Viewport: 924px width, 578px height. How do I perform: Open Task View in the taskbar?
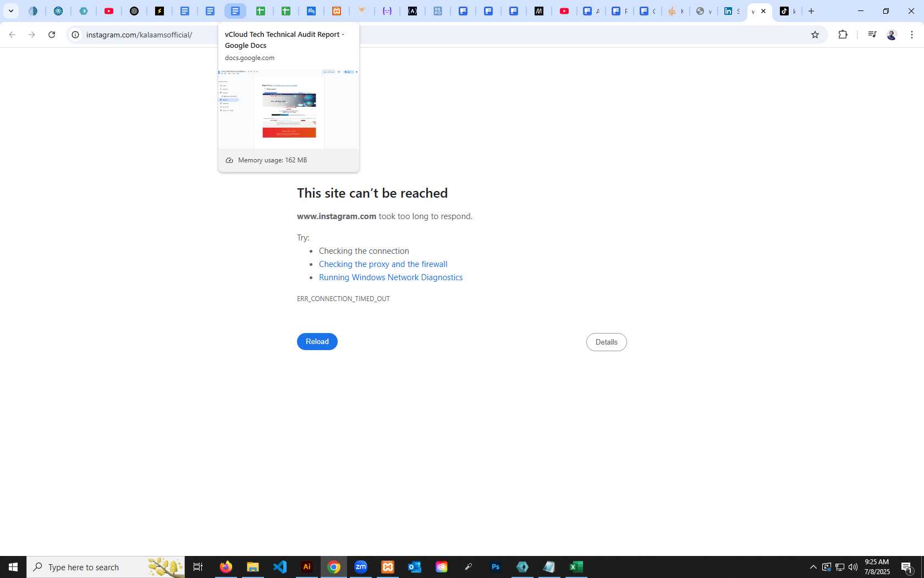(198, 567)
